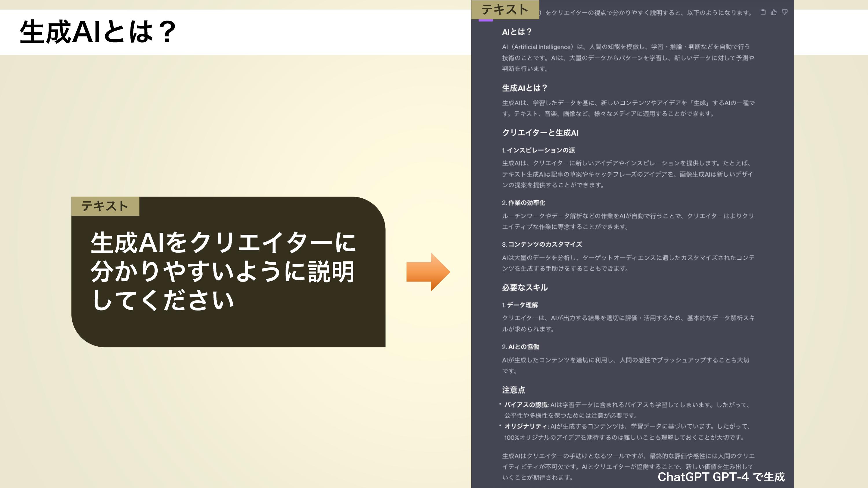Screen dimensions: 868x488
Task: Click the thumbs up icon
Action: click(774, 12)
